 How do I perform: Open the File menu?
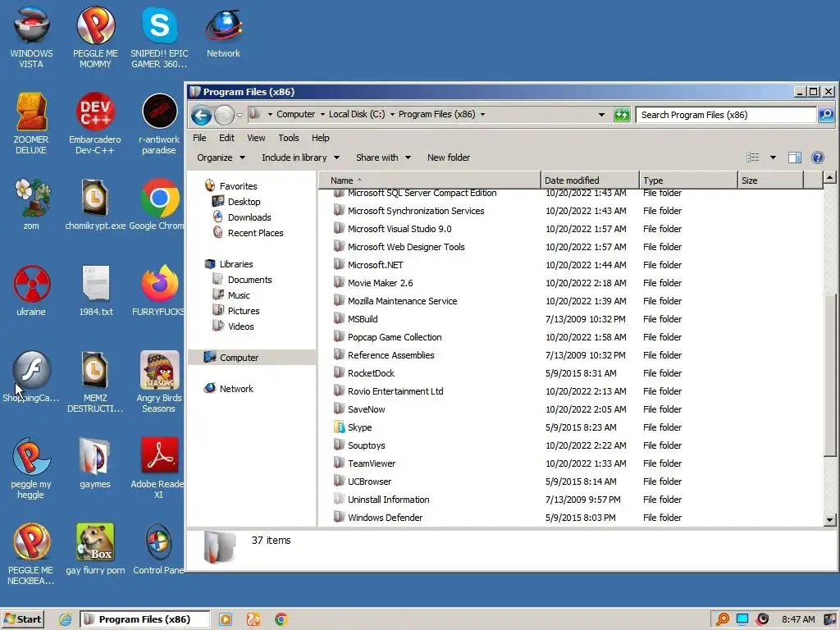199,138
